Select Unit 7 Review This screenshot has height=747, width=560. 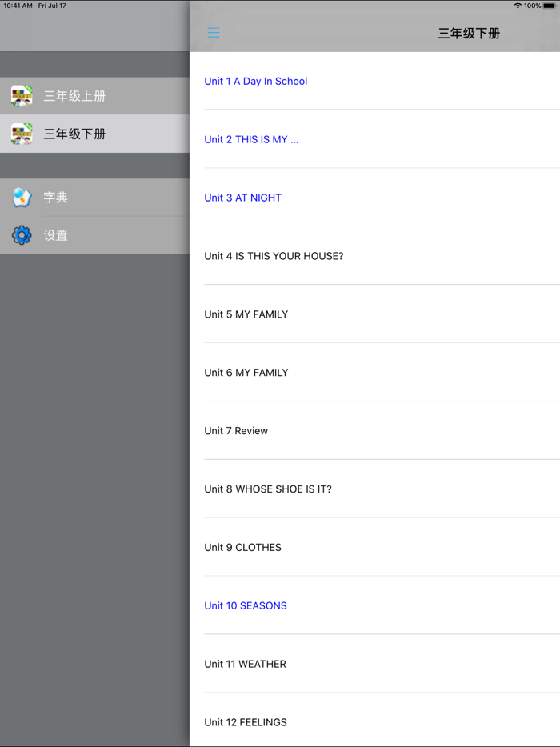pyautogui.click(x=374, y=430)
